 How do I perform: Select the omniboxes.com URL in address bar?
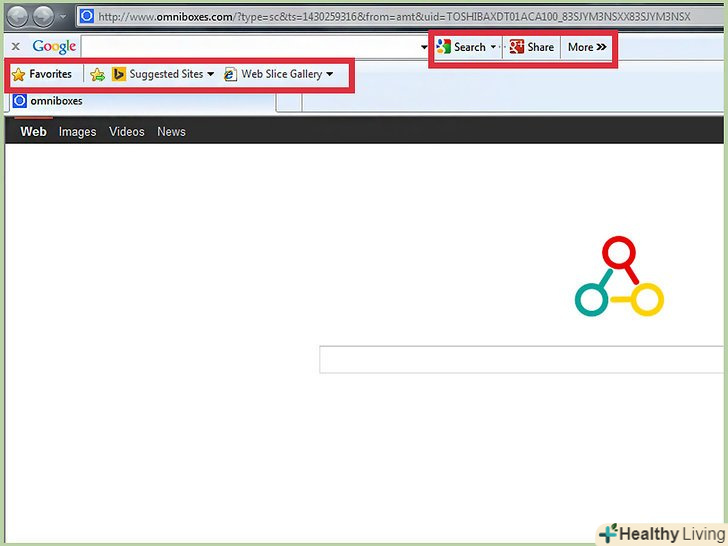(394, 17)
